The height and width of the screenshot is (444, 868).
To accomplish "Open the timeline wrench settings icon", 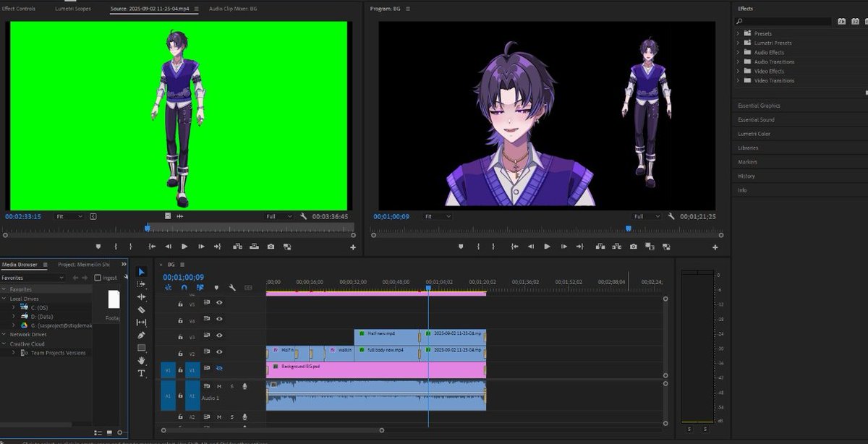I will 232,287.
